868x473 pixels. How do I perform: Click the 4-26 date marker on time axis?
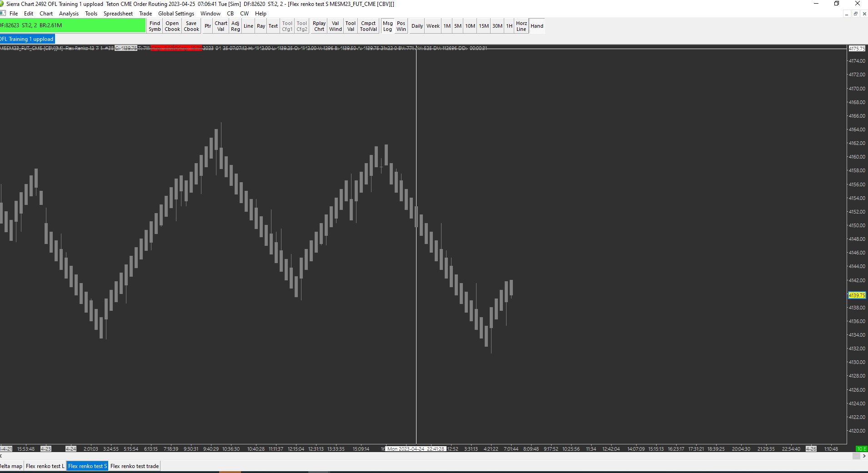click(x=811, y=449)
